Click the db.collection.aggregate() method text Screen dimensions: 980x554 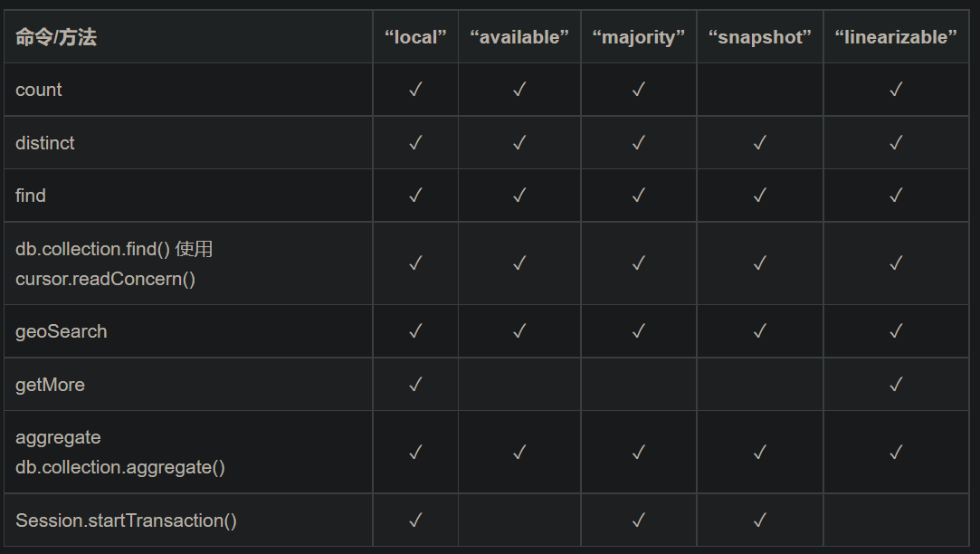click(120, 467)
